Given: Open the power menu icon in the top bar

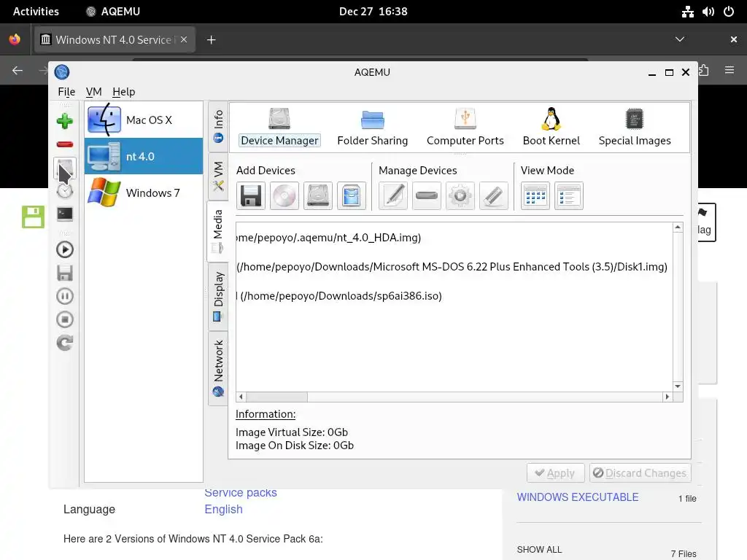Looking at the screenshot, I should [x=729, y=12].
